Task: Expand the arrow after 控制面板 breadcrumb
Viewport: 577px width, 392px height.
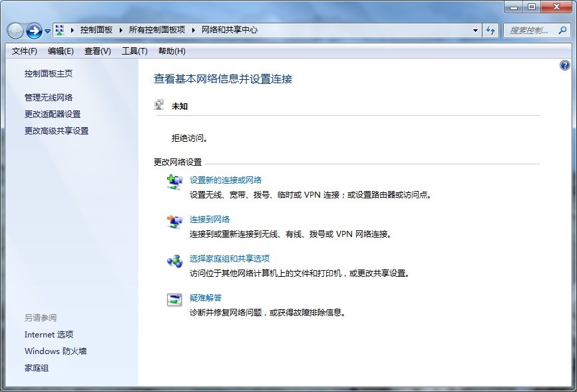Action: click(x=122, y=30)
